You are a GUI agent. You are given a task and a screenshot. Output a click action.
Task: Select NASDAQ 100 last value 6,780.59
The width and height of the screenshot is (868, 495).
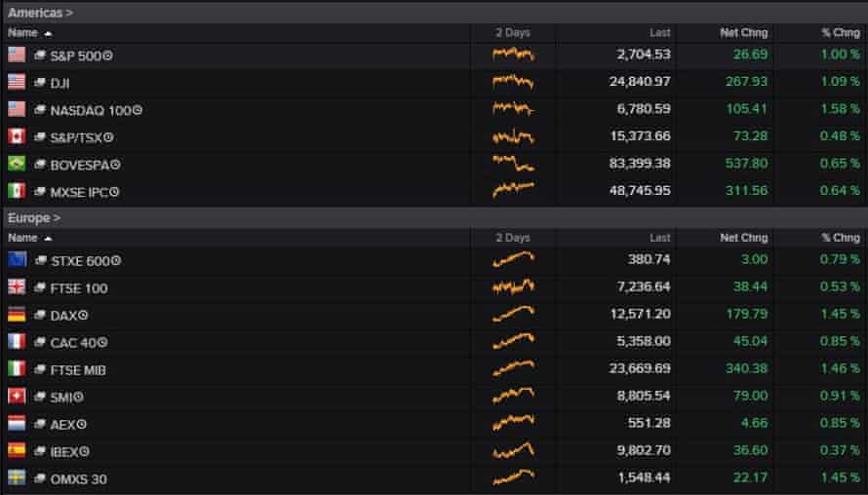644,108
